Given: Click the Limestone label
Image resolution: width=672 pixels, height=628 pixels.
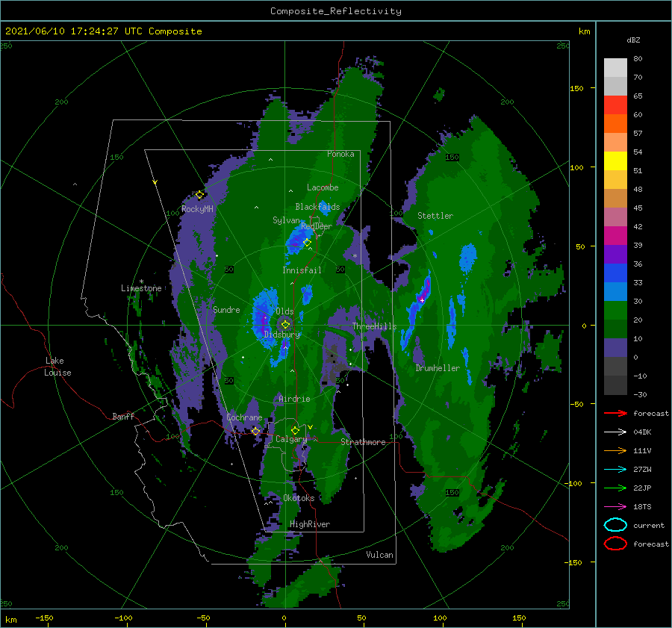Looking at the screenshot, I should click(141, 288).
